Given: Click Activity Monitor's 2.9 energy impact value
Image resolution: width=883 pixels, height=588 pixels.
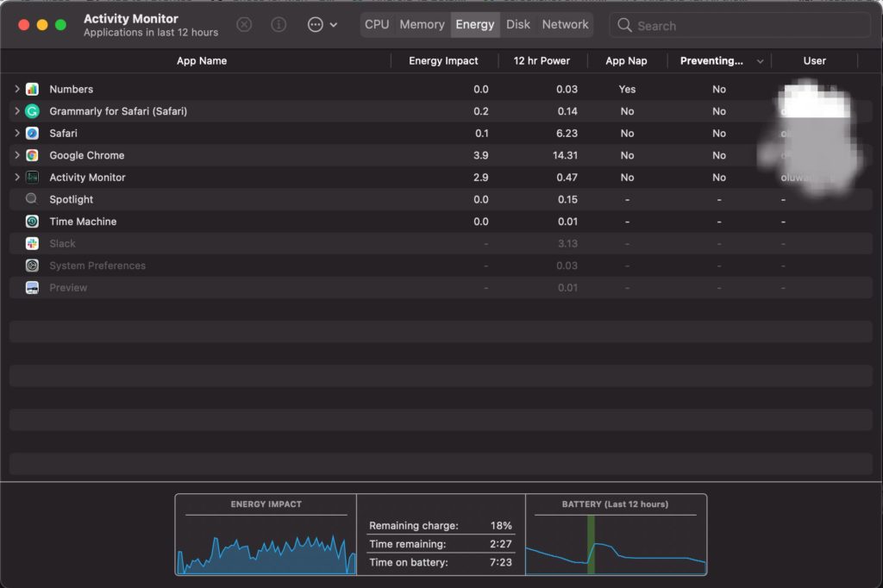Looking at the screenshot, I should (481, 177).
